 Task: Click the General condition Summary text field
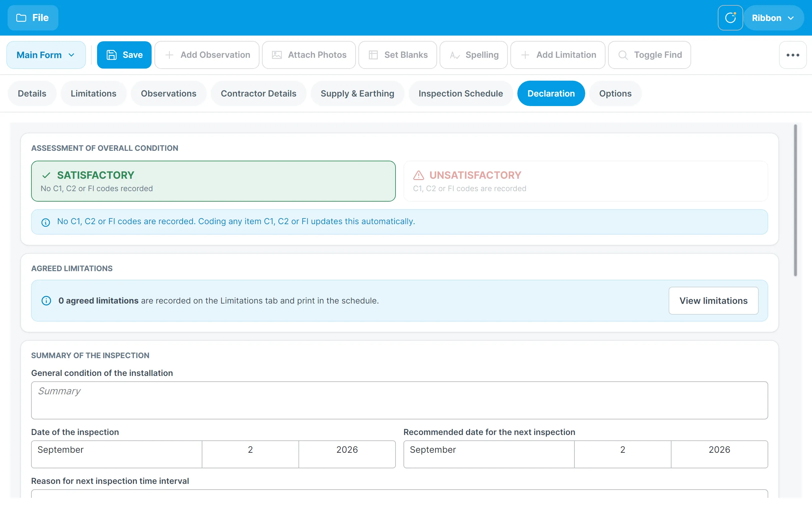point(399,400)
